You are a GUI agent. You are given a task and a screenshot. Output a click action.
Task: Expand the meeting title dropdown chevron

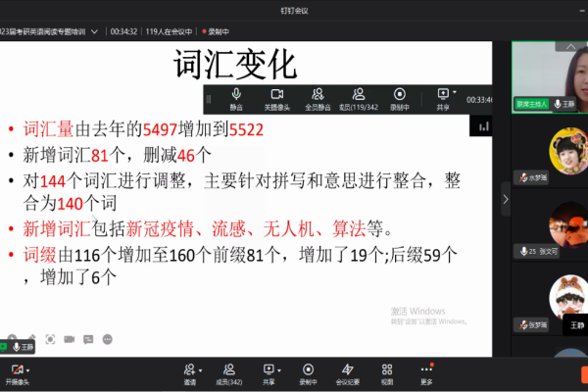tap(94, 31)
